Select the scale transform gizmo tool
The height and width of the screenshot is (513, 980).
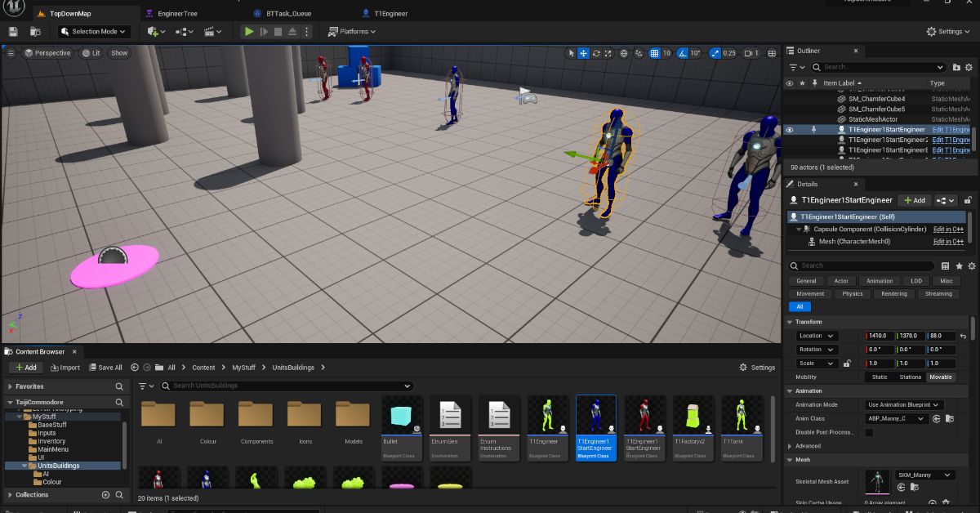coord(608,53)
